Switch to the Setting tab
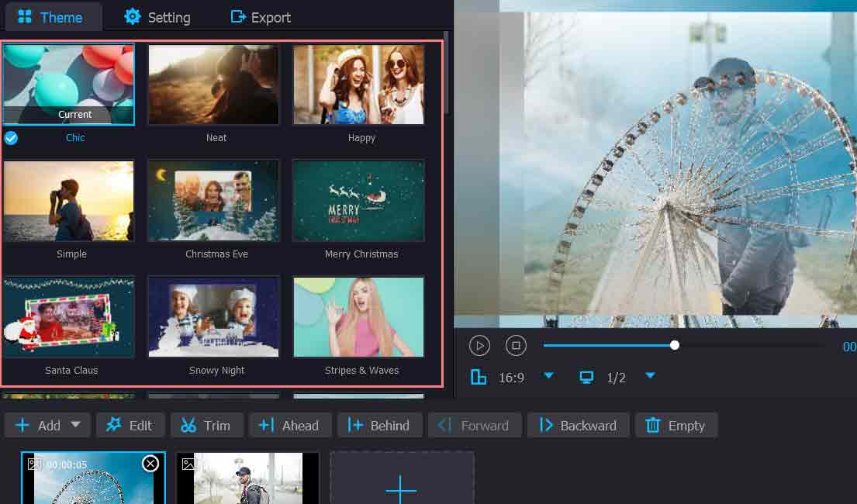857x504 pixels. coord(157,17)
